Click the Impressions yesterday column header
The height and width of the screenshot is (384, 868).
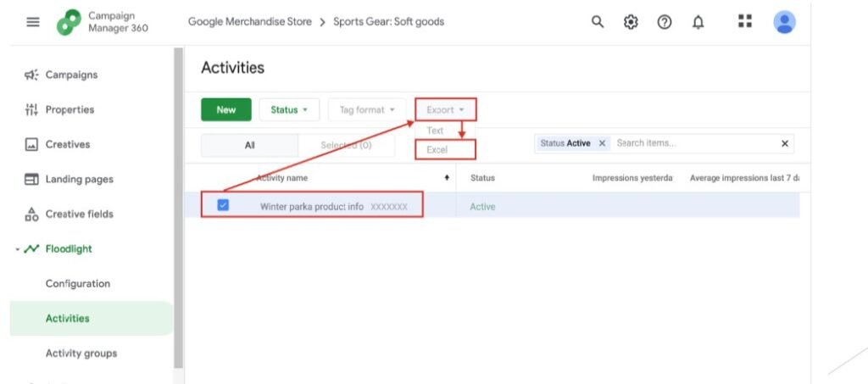[x=632, y=178]
